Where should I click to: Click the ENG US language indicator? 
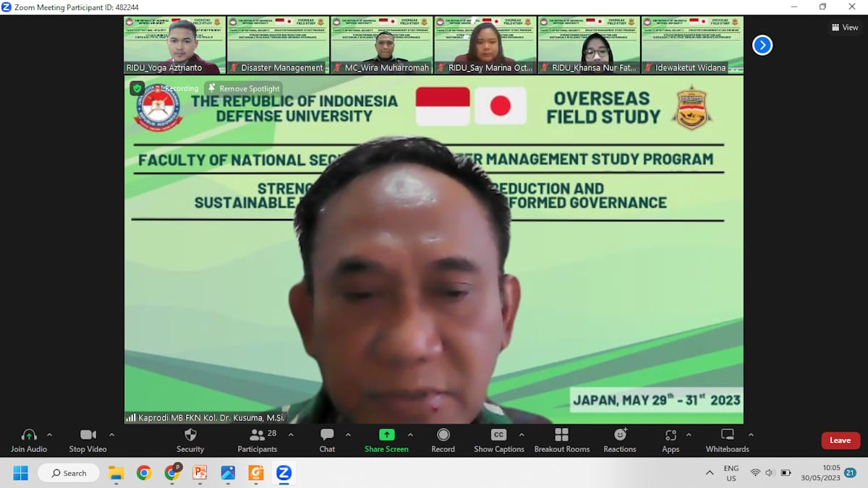point(731,473)
